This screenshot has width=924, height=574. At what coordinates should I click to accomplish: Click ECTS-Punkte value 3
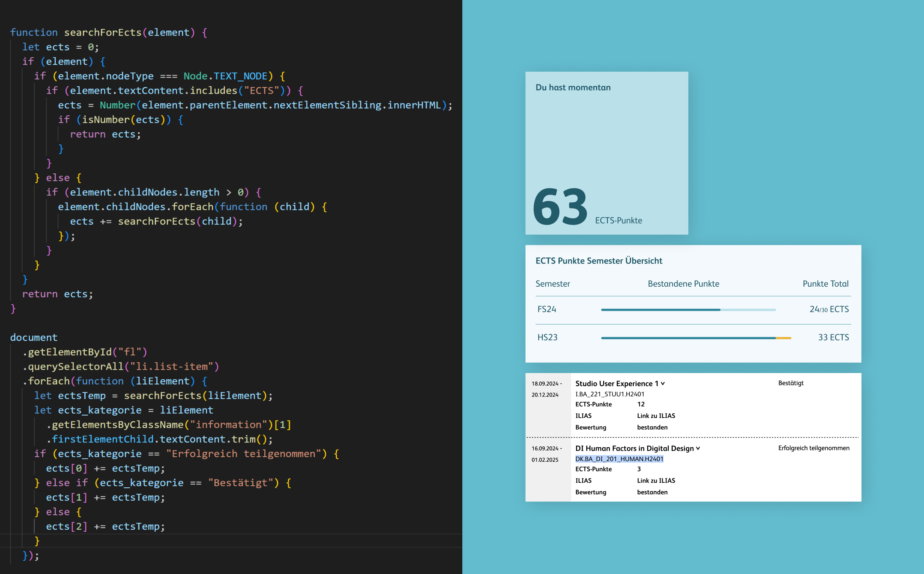[639, 469]
